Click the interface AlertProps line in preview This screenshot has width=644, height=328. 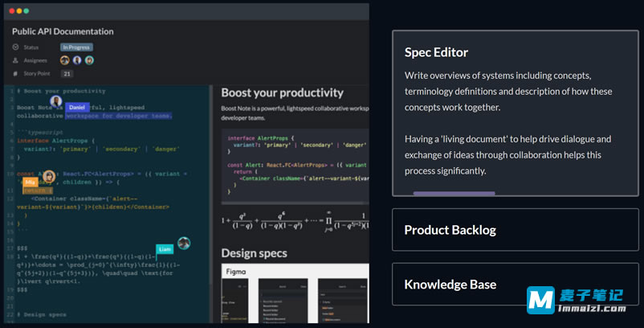pyautogui.click(x=261, y=138)
